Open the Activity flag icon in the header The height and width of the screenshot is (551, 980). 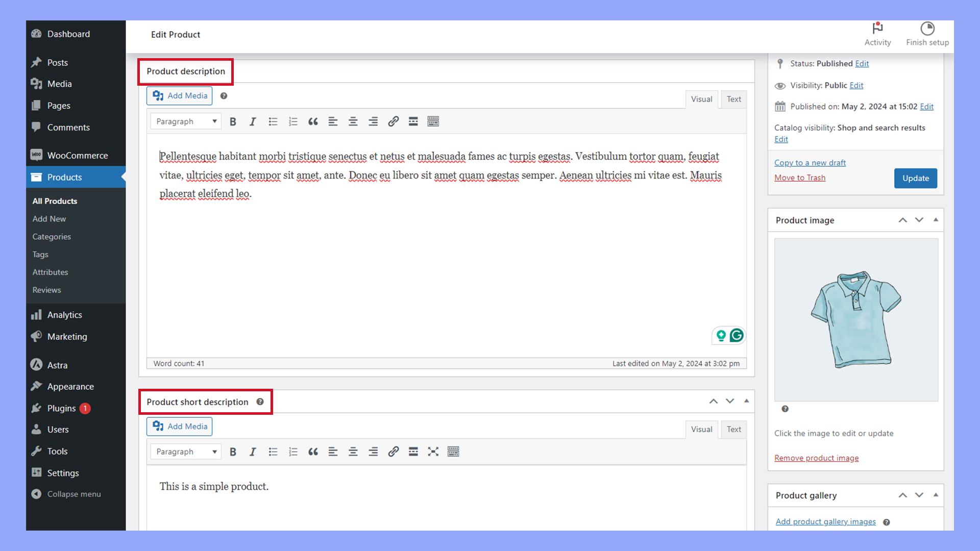click(x=877, y=29)
